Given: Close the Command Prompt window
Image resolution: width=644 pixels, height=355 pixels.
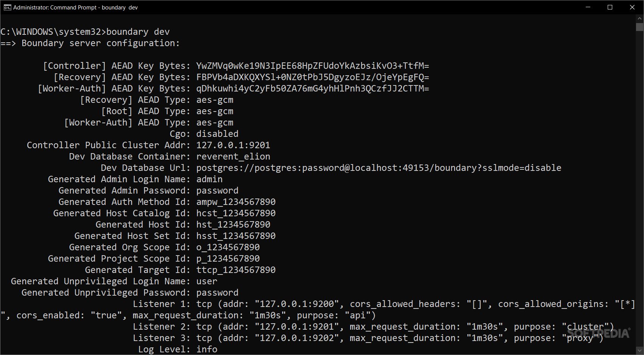Looking at the screenshot, I should (632, 7).
